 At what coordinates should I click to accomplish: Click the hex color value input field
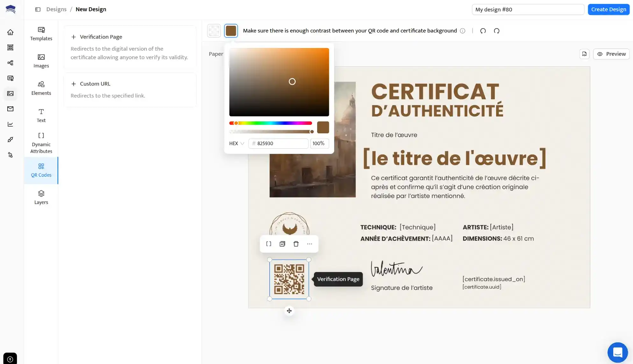tap(281, 144)
